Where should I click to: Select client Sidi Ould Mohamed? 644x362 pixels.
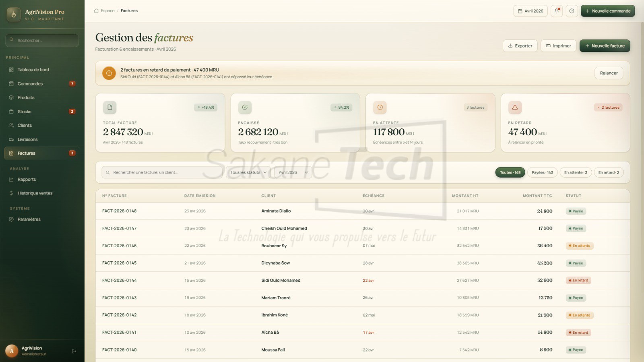pos(281,280)
